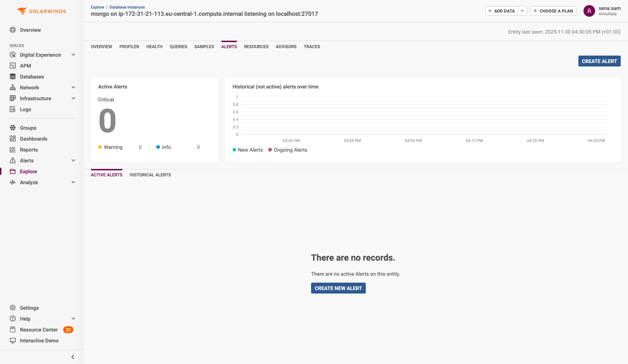The width and height of the screenshot is (628, 364).
Task: Follow the Database Instances breadcrumb link
Action: tap(127, 7)
